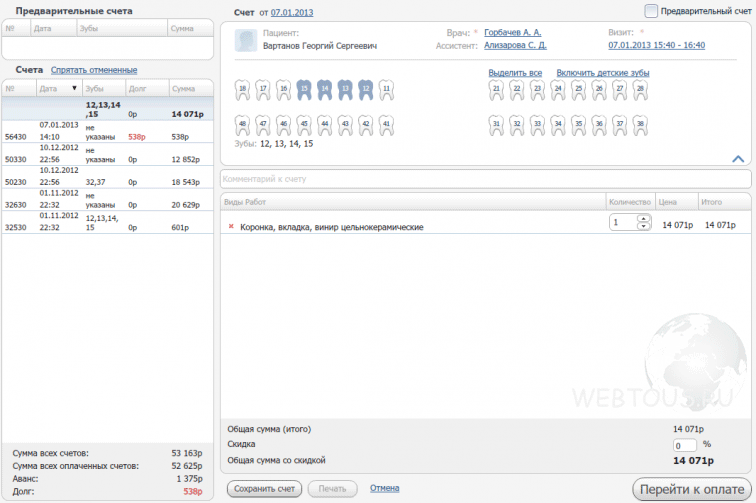
Task: Sort invoices by Дата column arrow
Action: pos(74,88)
